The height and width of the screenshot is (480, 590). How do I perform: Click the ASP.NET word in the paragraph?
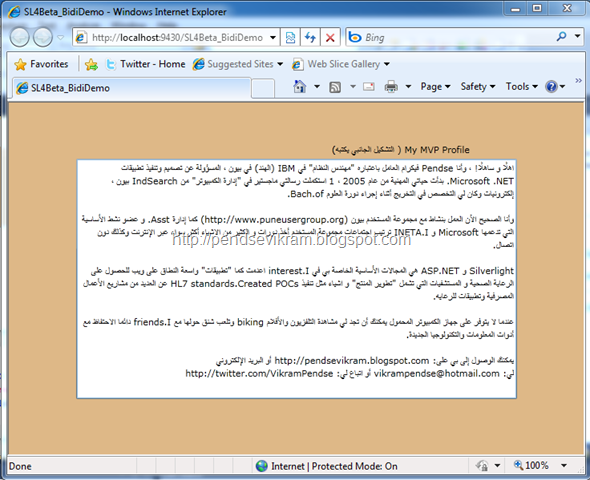point(440,271)
